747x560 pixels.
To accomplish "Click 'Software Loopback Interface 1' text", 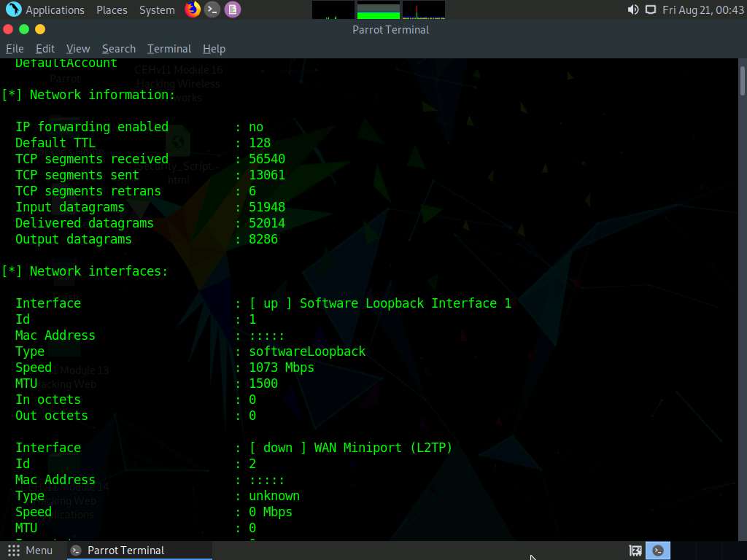I will tap(406, 303).
